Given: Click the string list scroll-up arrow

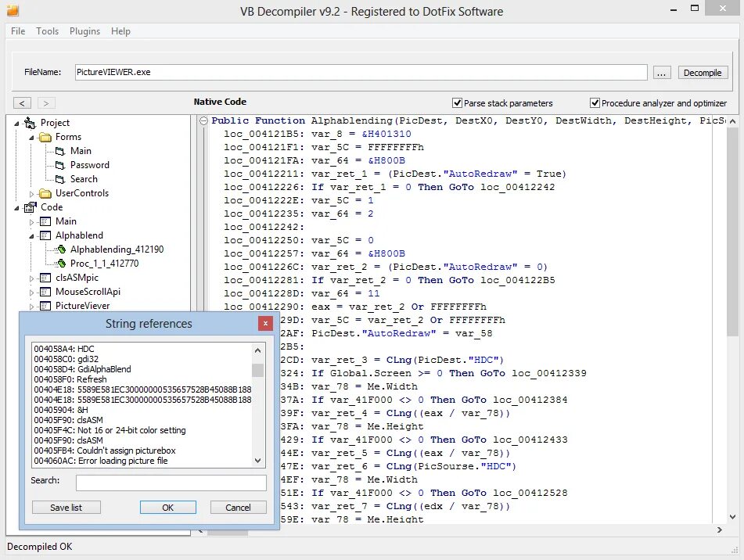Looking at the screenshot, I should 257,350.
